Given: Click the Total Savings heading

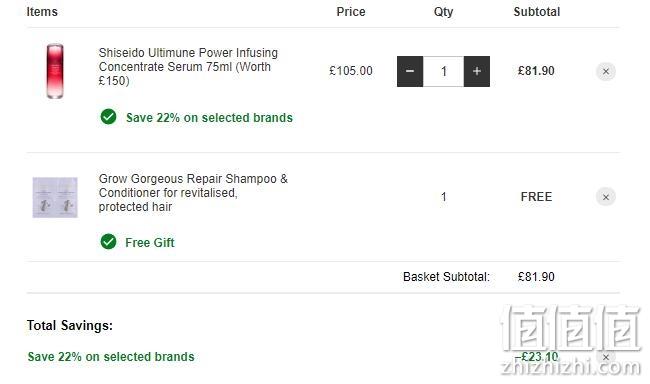Looking at the screenshot, I should click(70, 326).
